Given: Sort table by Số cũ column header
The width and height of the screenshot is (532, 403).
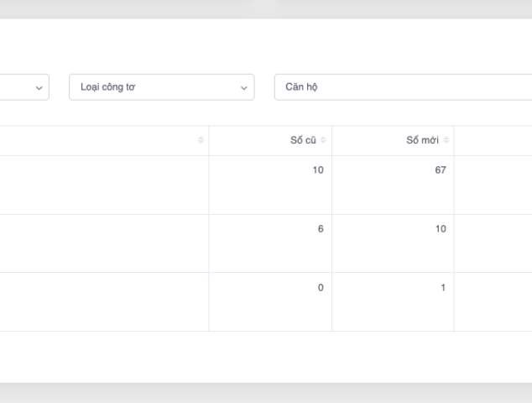Looking at the screenshot, I should tap(303, 140).
